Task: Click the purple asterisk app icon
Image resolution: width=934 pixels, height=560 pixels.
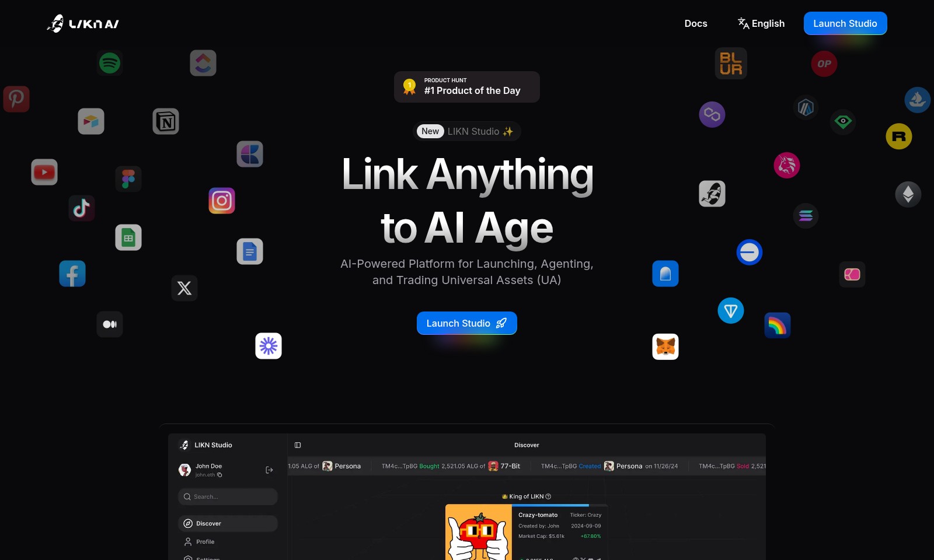Action: click(269, 346)
